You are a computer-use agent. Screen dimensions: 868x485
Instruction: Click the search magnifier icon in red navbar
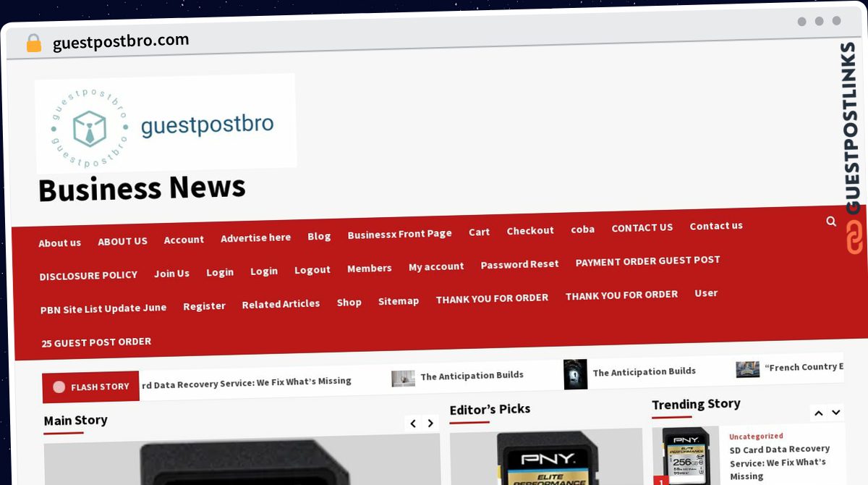[831, 222]
